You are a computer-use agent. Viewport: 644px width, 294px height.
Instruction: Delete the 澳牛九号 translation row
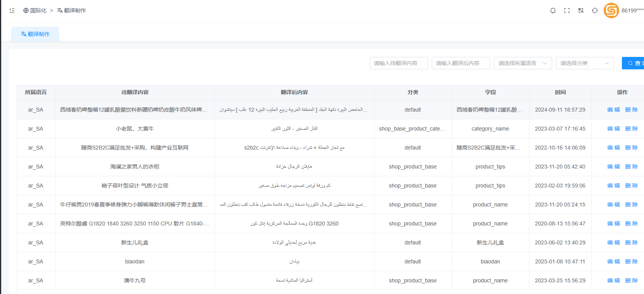tap(631, 280)
